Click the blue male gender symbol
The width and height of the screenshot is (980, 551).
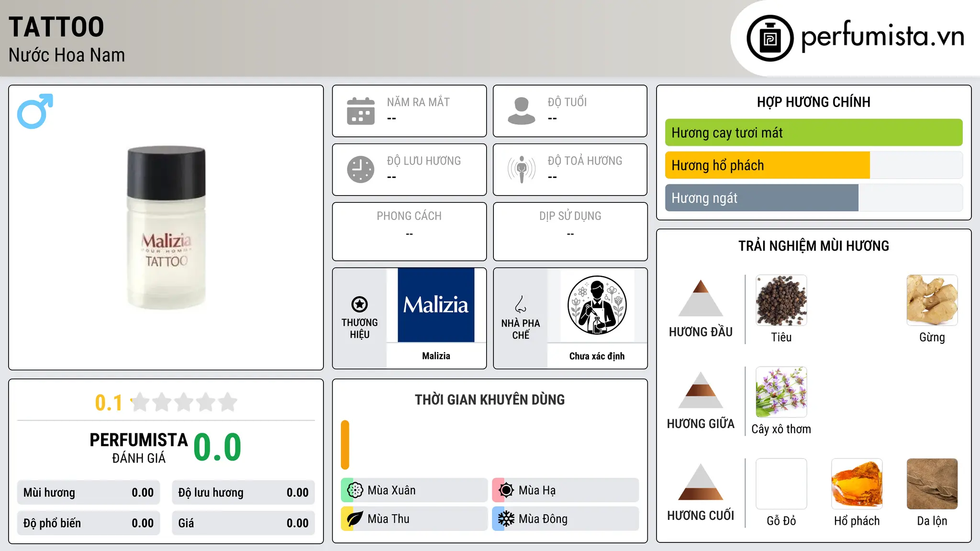coord(35,111)
